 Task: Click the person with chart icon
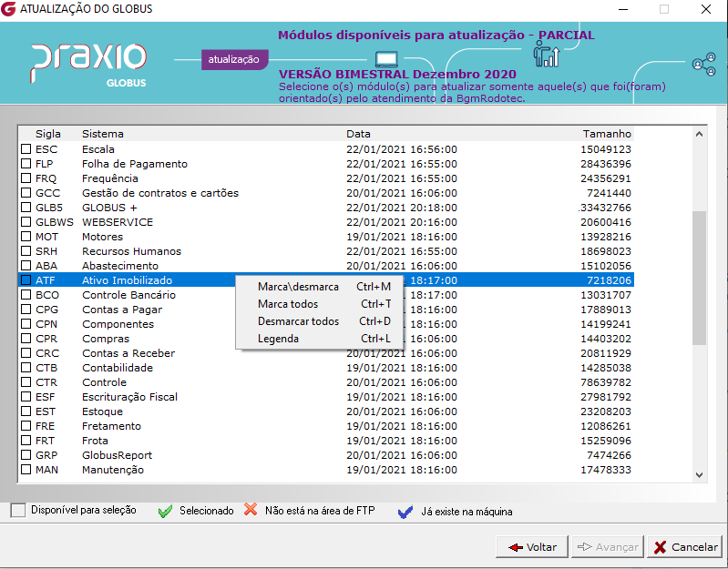547,54
